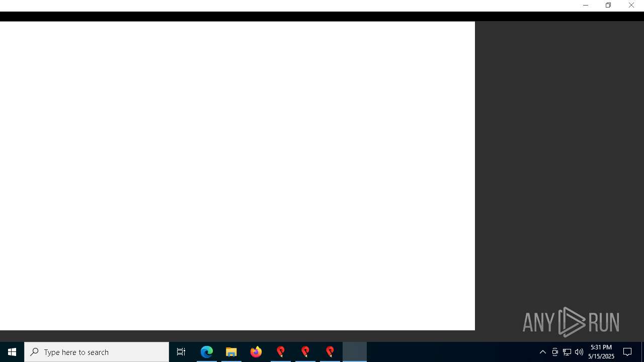Switch to Firefox on the taskbar
The width and height of the screenshot is (644, 362).
(256, 352)
